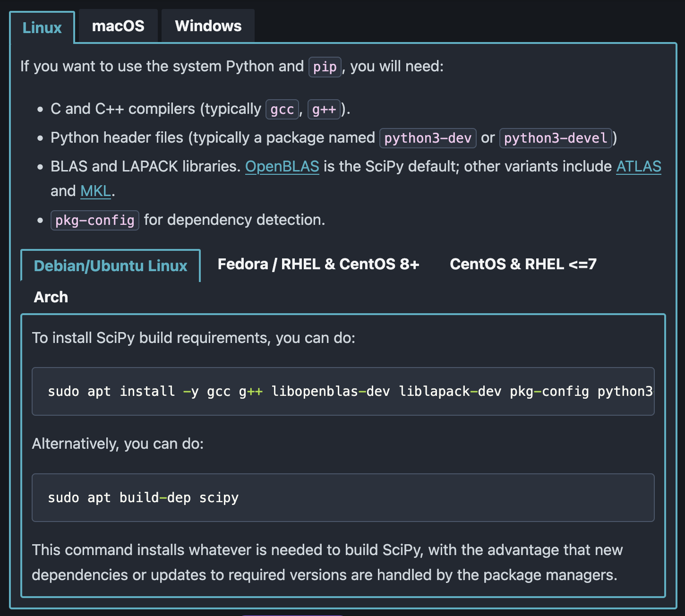Select the python3-dev package name
Viewport: 685px width, 616px height.
coord(428,138)
